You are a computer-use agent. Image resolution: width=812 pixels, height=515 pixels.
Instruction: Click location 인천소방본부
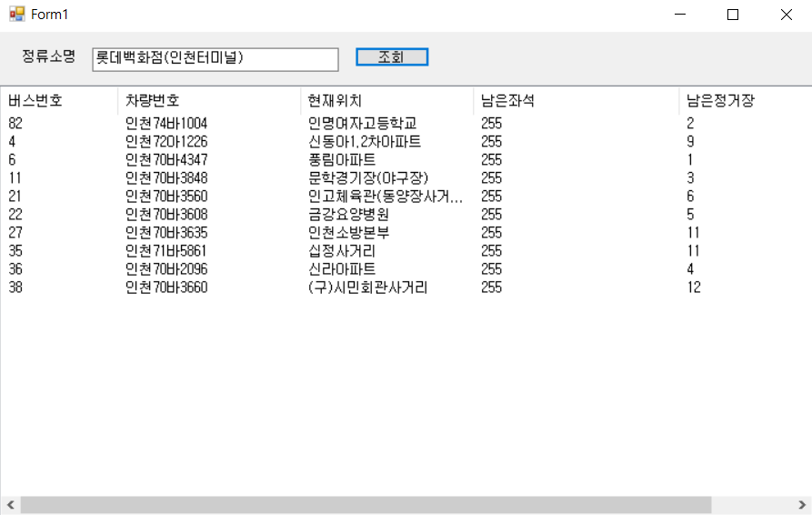[348, 233]
